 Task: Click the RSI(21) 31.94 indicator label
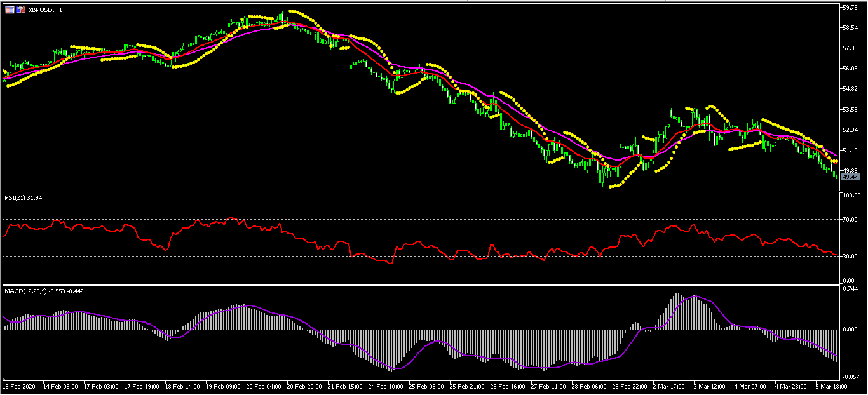click(24, 198)
